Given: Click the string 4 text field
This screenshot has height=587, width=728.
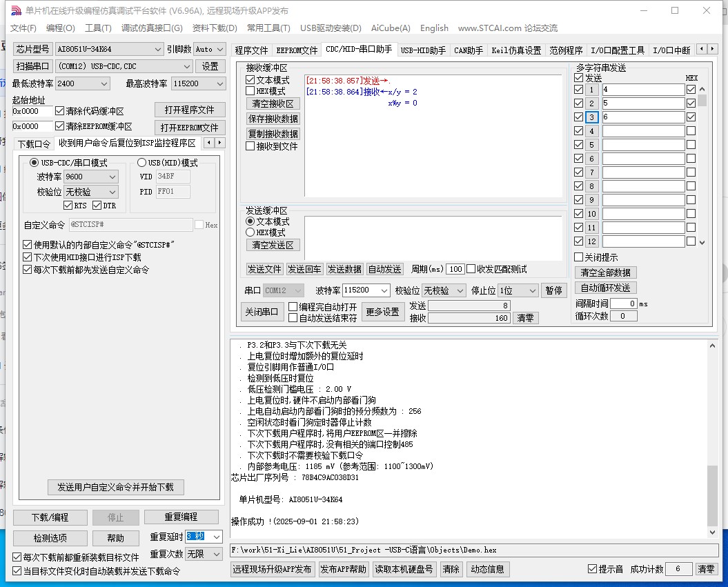Looking at the screenshot, I should click(643, 131).
